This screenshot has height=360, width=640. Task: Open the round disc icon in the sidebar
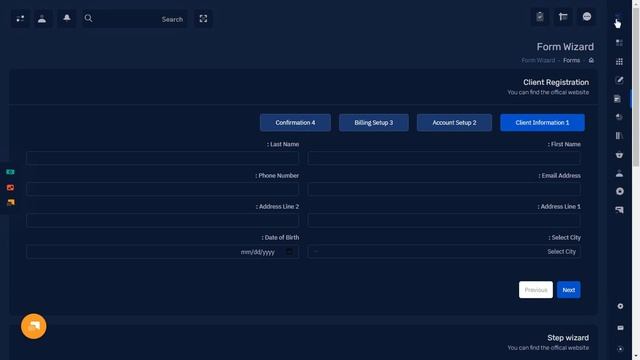tap(620, 191)
